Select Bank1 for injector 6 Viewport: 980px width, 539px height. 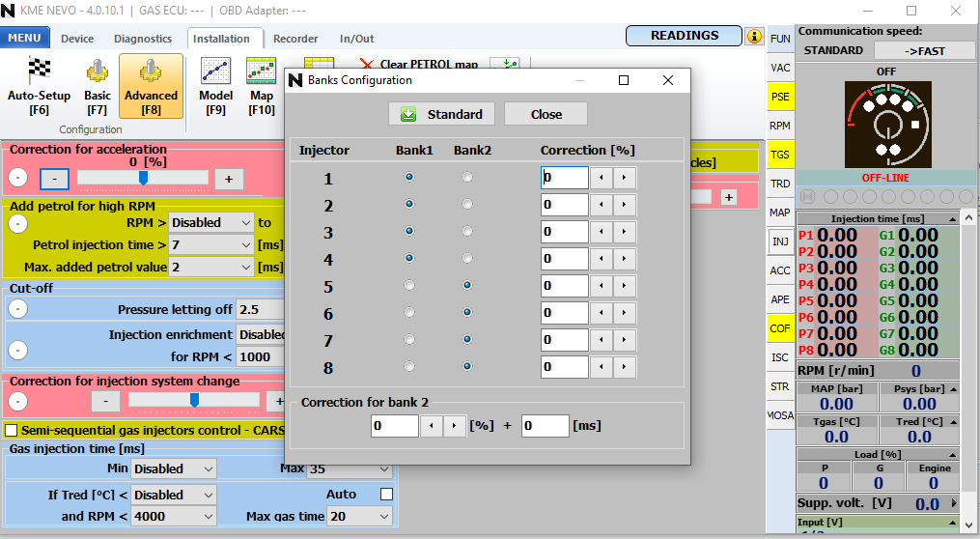(x=408, y=312)
